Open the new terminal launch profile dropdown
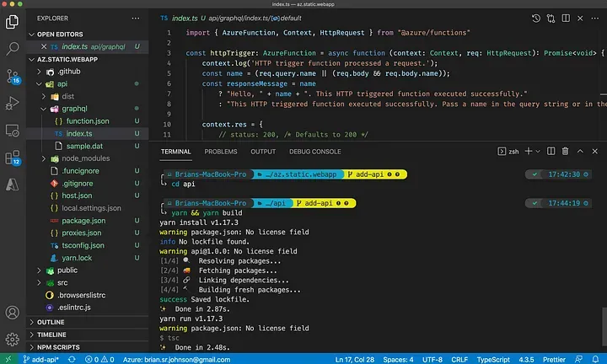607x364 pixels. tap(538, 152)
